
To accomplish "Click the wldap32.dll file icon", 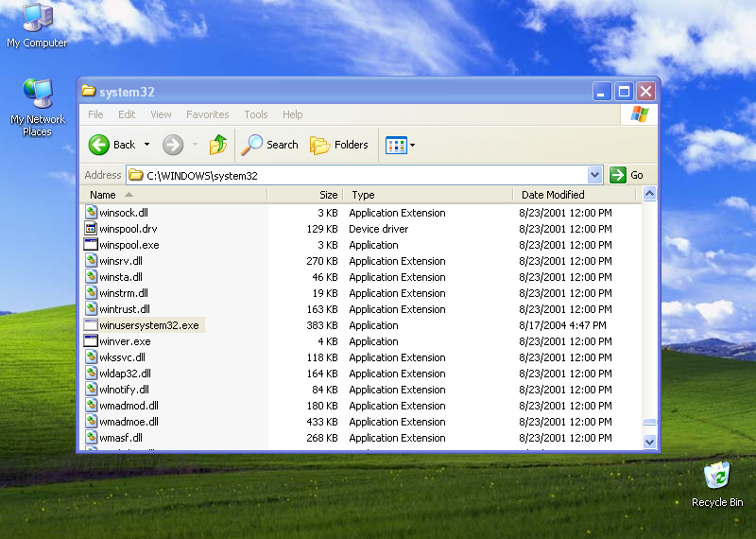I will tap(91, 373).
